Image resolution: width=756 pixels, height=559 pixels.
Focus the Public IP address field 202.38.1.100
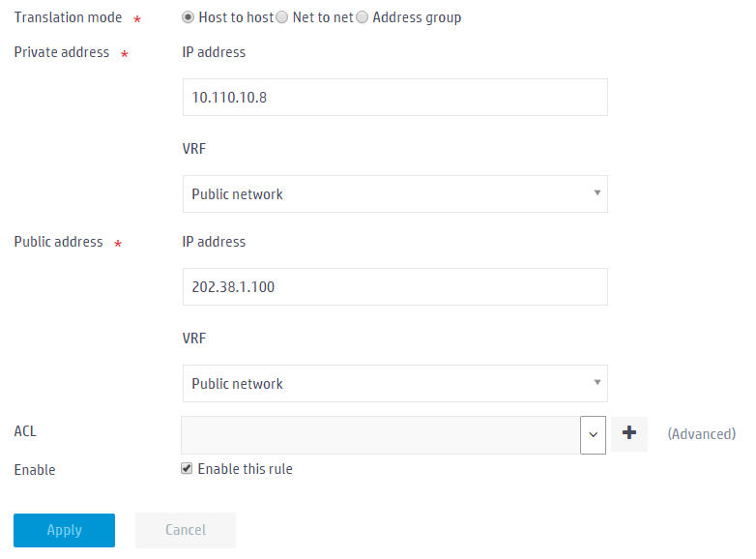click(394, 287)
